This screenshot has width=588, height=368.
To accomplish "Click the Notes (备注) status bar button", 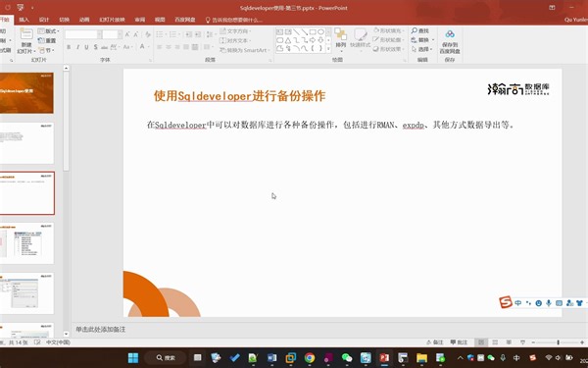I will 435,342.
